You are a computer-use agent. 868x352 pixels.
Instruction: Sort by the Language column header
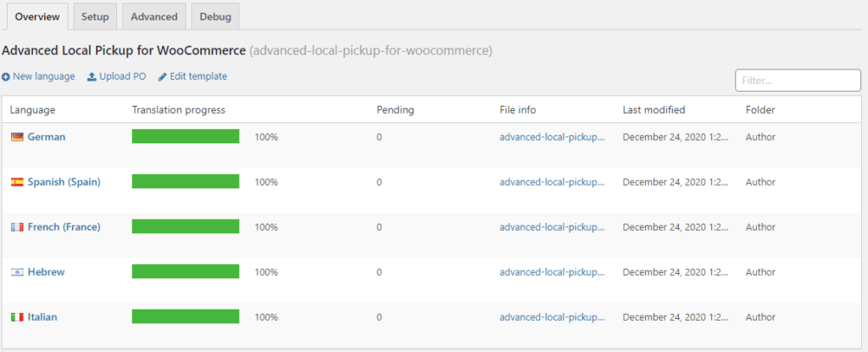(x=33, y=110)
